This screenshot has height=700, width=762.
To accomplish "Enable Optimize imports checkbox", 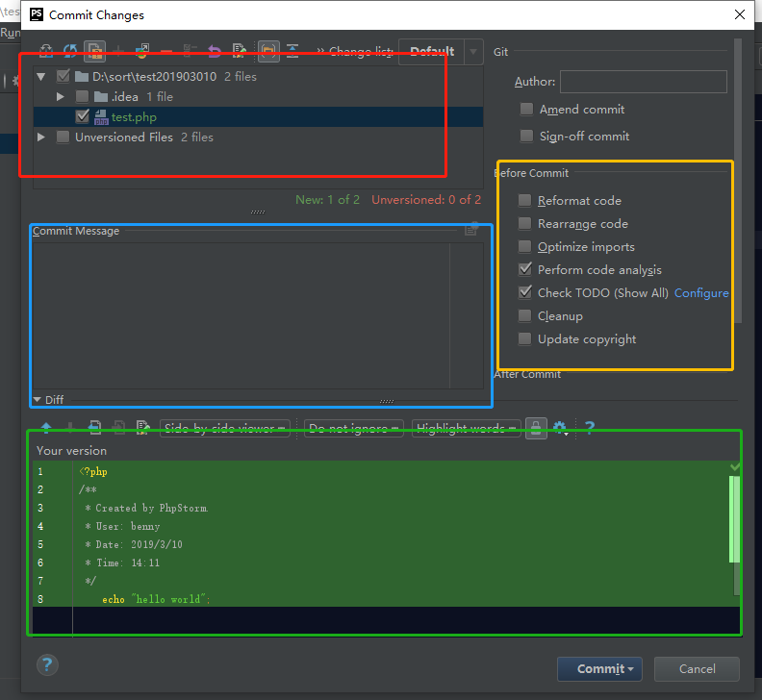I will pyautogui.click(x=525, y=246).
